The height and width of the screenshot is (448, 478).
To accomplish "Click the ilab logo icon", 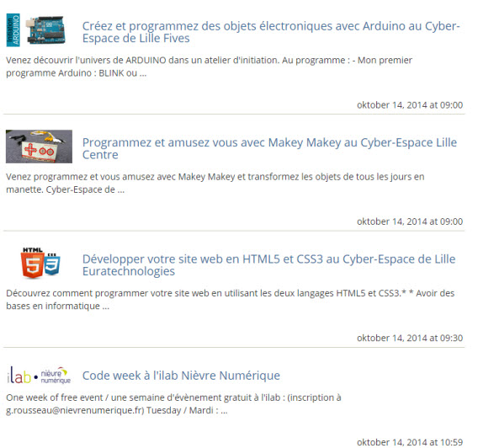I will [x=19, y=375].
